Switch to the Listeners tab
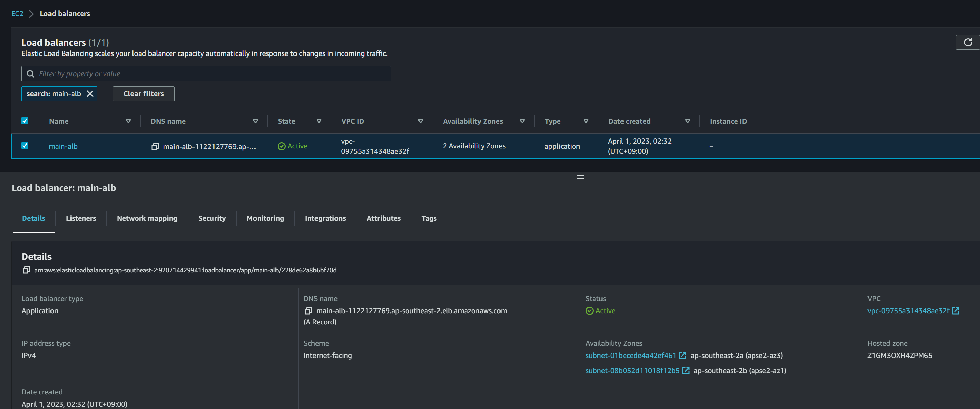The height and width of the screenshot is (409, 980). [81, 218]
